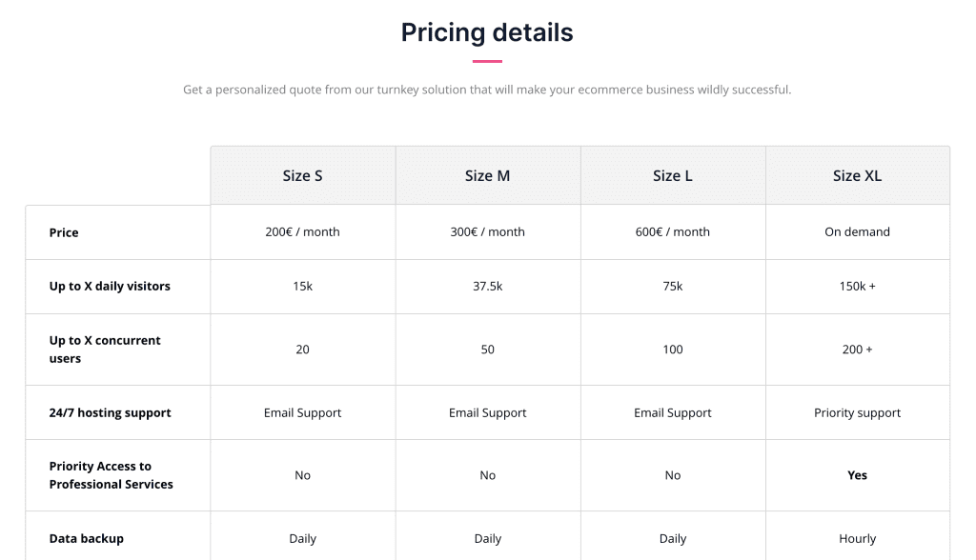Click the personalized quote subtitle text
This screenshot has height=560, width=976.
[x=487, y=90]
